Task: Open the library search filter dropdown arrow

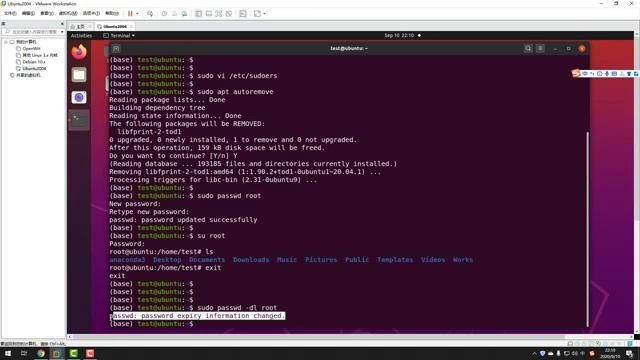Action: pos(62,31)
